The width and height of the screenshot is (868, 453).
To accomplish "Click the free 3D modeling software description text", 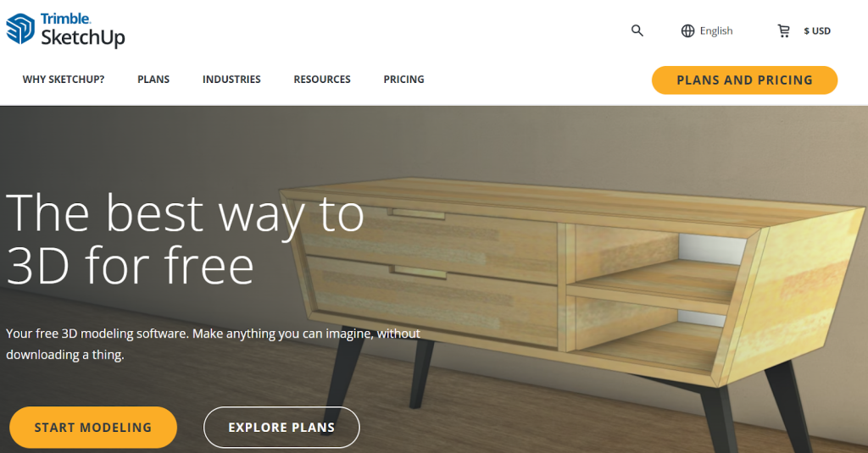I will click(x=213, y=344).
